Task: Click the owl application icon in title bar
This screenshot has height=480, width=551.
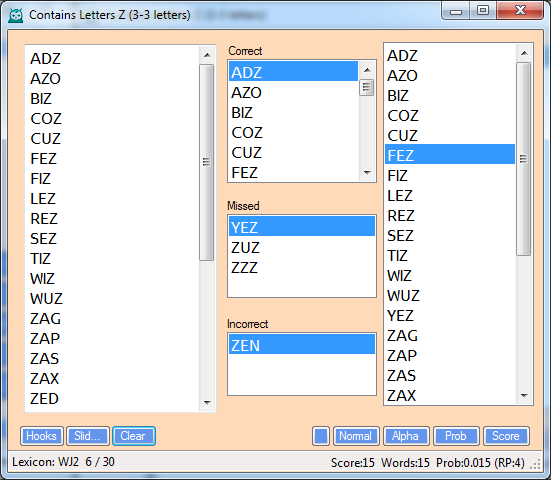Action: pyautogui.click(x=16, y=15)
